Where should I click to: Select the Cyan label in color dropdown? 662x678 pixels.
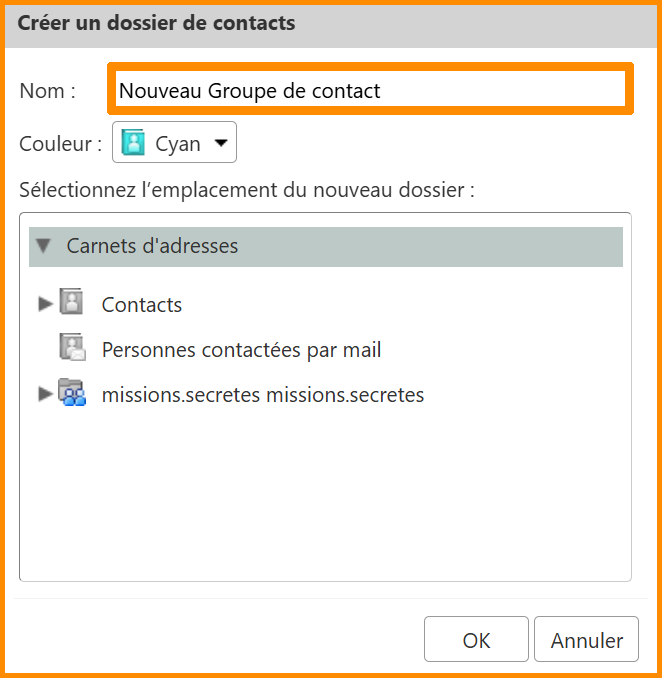coord(178,143)
